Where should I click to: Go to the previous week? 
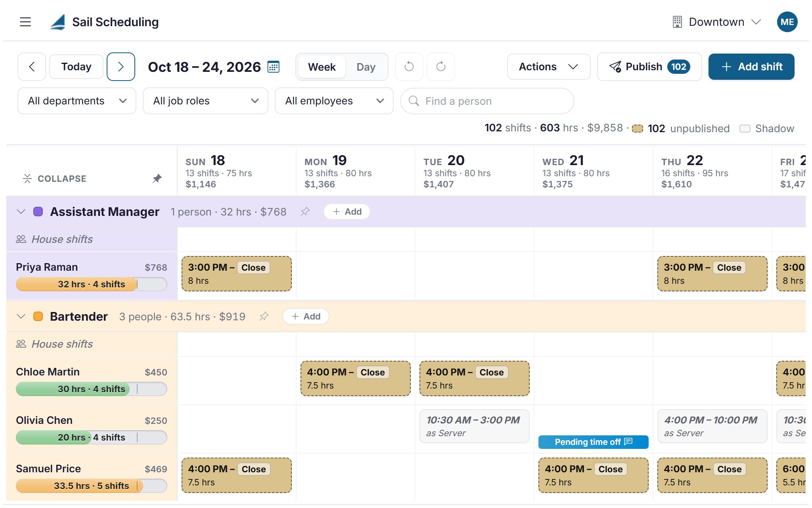(x=32, y=67)
